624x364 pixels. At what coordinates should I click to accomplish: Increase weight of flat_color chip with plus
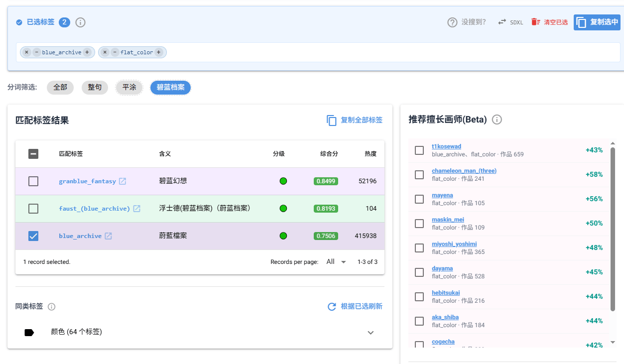coord(158,52)
